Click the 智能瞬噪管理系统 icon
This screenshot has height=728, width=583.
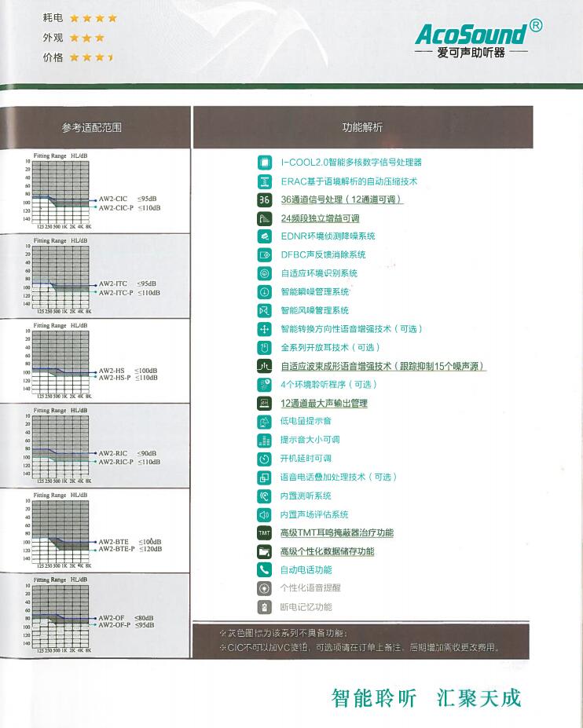(x=264, y=292)
